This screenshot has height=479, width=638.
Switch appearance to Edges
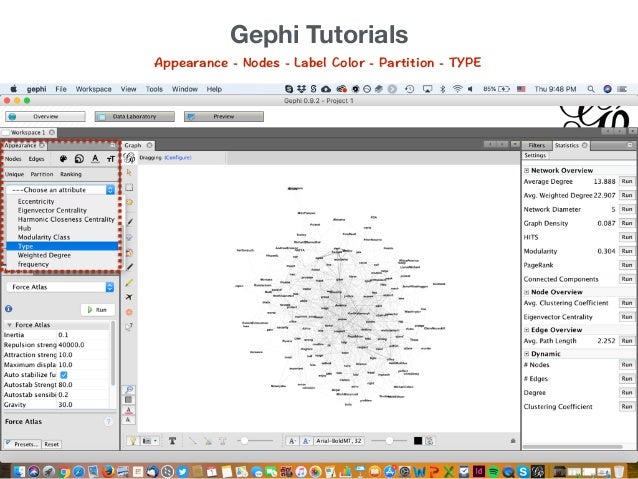[36, 159]
